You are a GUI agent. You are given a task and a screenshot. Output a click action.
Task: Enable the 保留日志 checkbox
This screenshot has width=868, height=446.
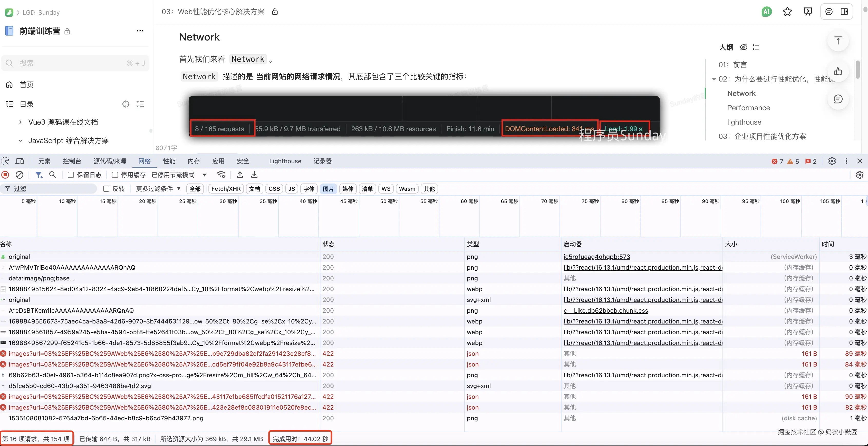70,175
